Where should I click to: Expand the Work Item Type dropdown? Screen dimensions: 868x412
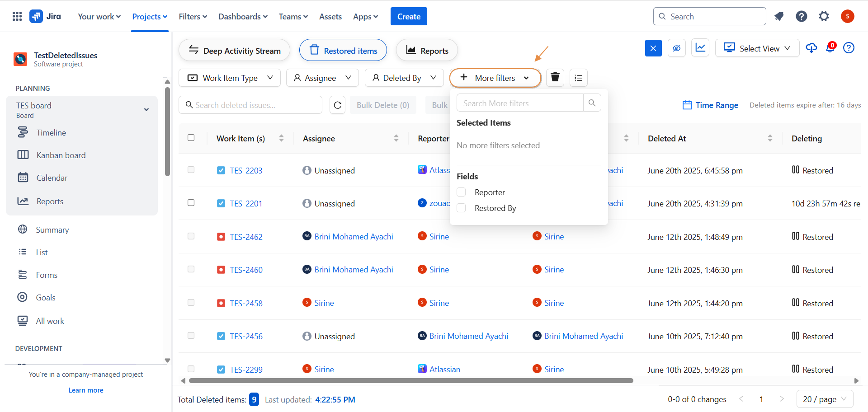click(230, 78)
